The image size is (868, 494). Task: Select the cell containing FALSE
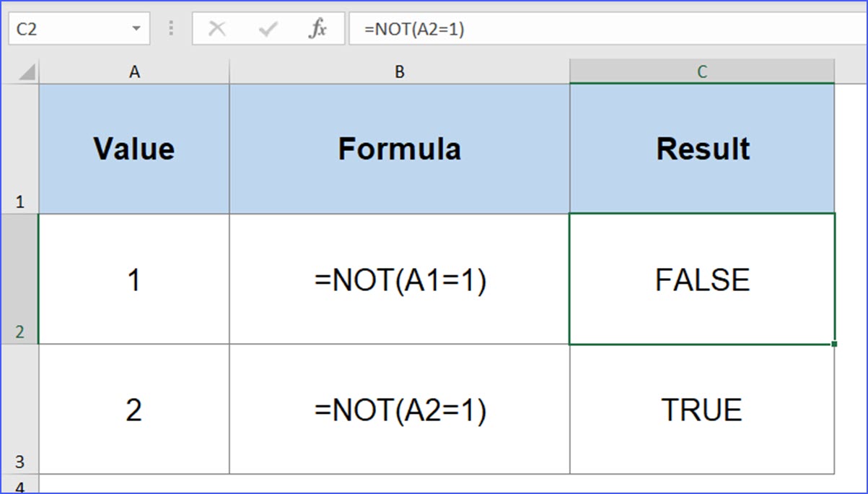click(x=702, y=279)
